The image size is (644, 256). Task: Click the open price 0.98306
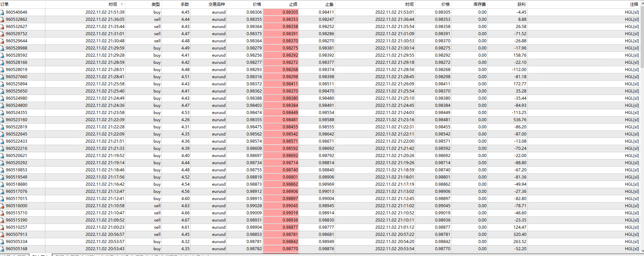[254, 12]
